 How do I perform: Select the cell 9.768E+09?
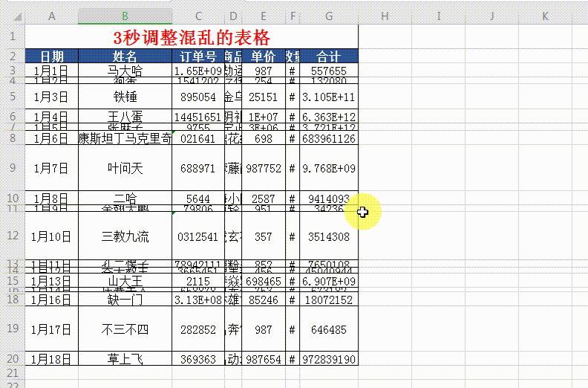[329, 168]
